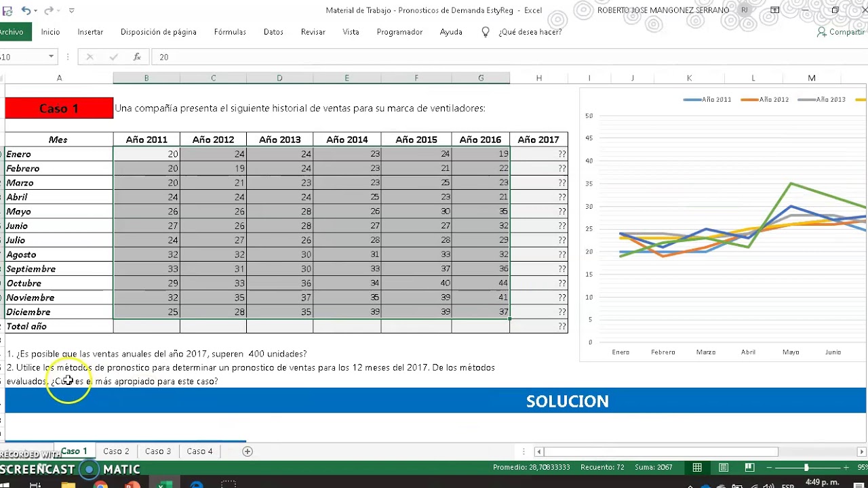The height and width of the screenshot is (488, 868).
Task: Click the Redo arrow icon
Action: [48, 10]
